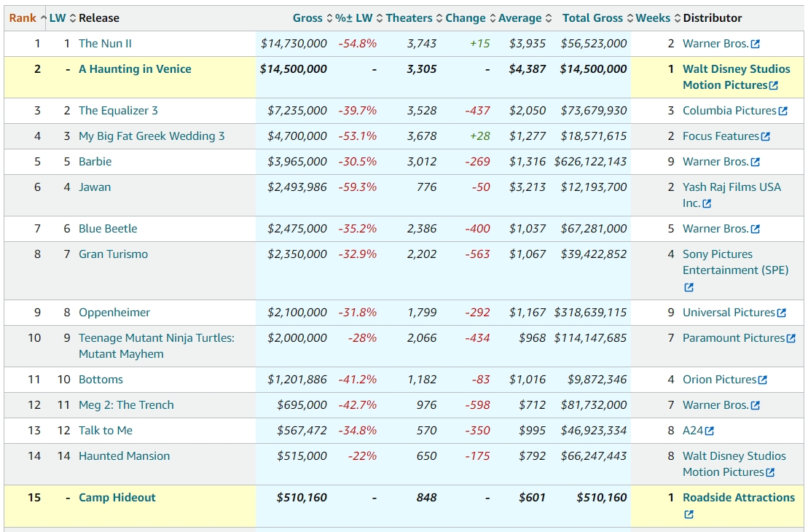Select Oppenheimer total gross $318,639,115
The width and height of the screenshot is (808, 532).
point(591,313)
